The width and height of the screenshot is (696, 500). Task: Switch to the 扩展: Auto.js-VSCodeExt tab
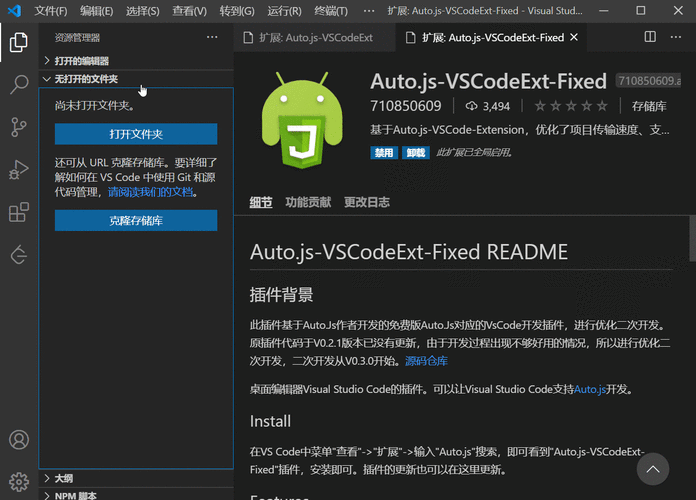click(314, 37)
